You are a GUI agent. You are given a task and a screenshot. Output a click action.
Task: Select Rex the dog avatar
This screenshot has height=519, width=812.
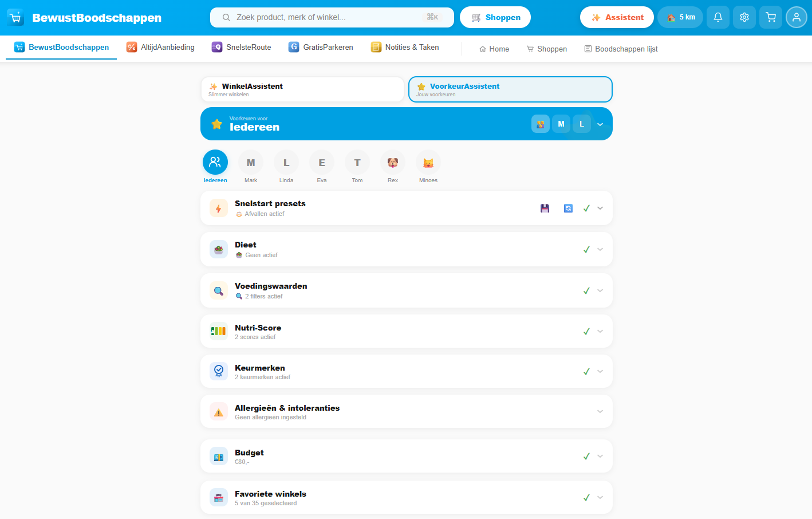click(393, 163)
